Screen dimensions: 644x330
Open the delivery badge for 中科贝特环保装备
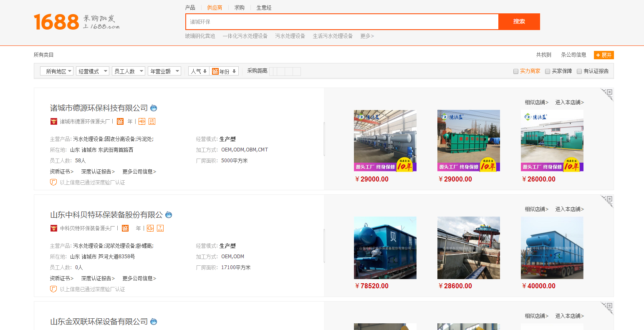click(150, 228)
